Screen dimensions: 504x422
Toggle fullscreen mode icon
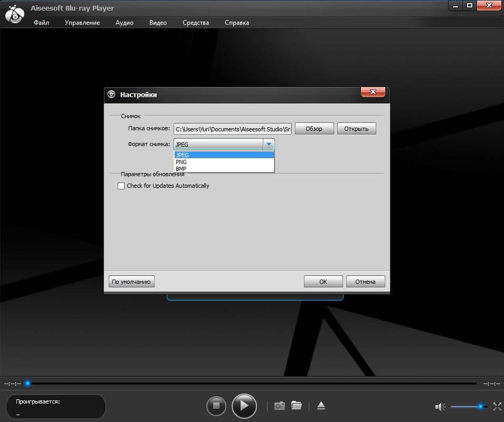click(497, 406)
